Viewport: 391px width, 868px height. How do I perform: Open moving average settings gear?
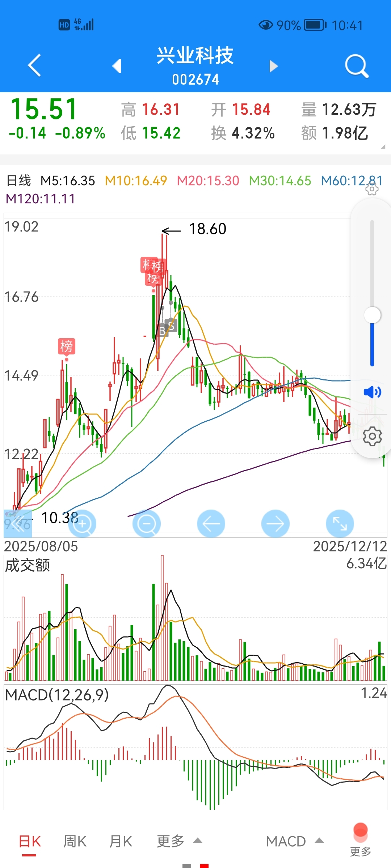(x=372, y=188)
